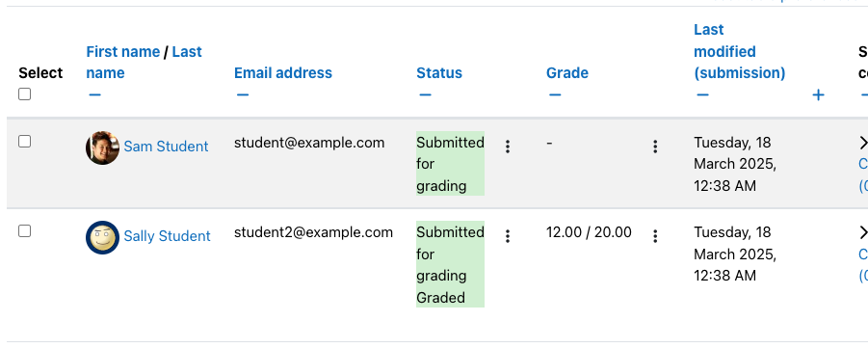Sort table by Grade column header
Image resolution: width=868 pixels, height=348 pixels.
coord(566,73)
